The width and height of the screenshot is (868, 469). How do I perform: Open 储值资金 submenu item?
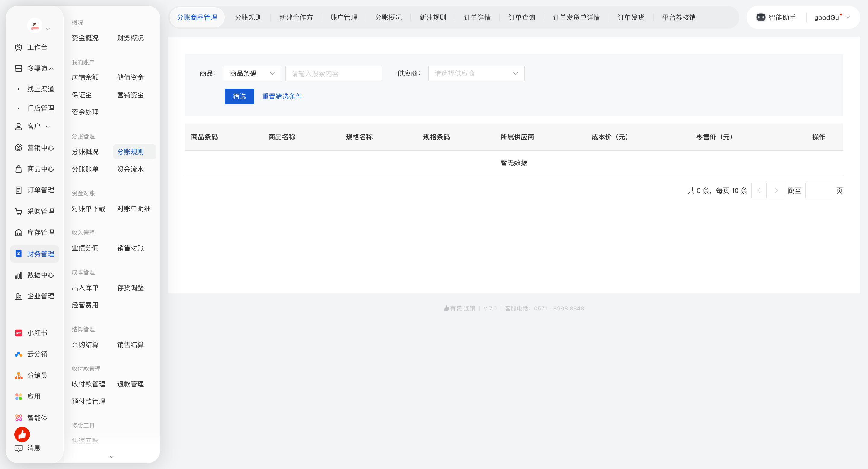tap(131, 78)
